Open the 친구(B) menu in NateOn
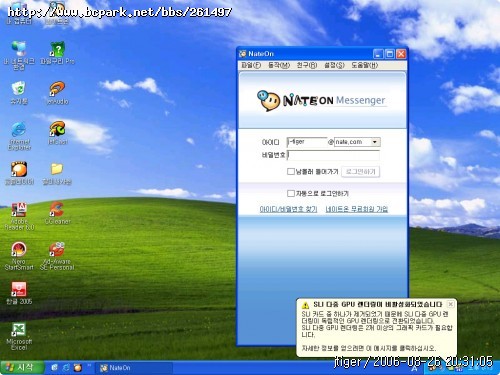 pyautogui.click(x=307, y=65)
